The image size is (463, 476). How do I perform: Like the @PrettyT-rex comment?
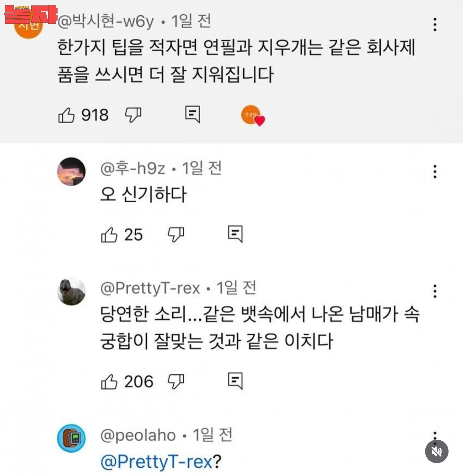pyautogui.click(x=109, y=382)
